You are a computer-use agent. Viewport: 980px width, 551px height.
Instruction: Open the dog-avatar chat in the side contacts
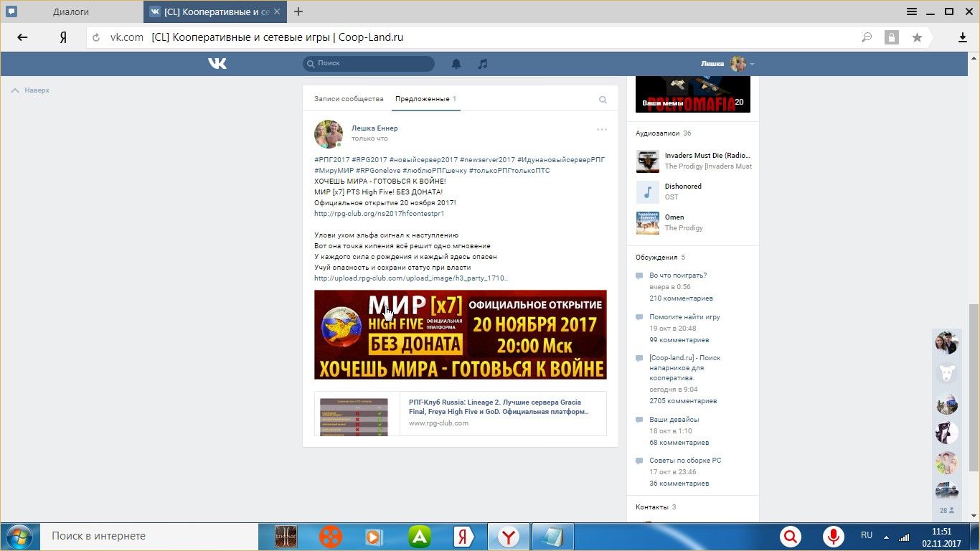click(947, 372)
